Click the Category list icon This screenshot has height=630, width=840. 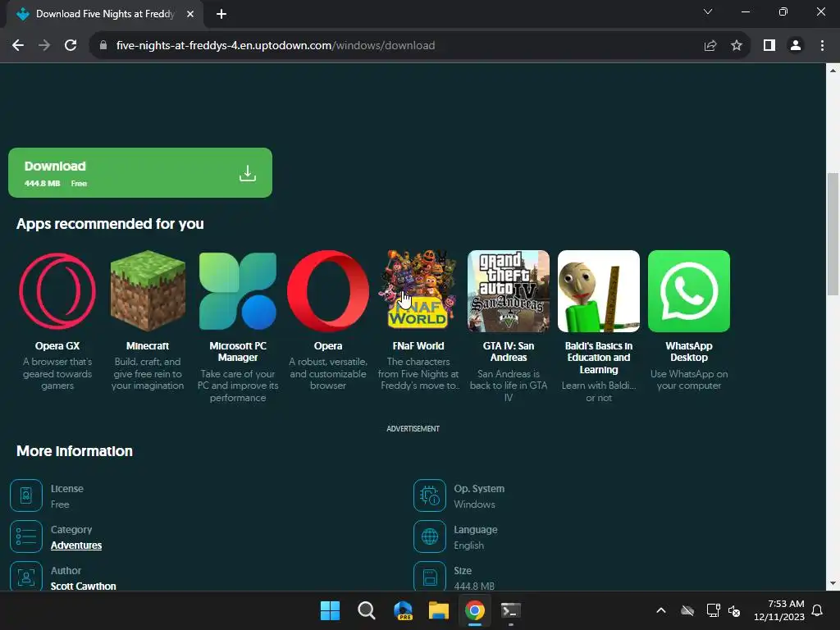[x=25, y=536]
